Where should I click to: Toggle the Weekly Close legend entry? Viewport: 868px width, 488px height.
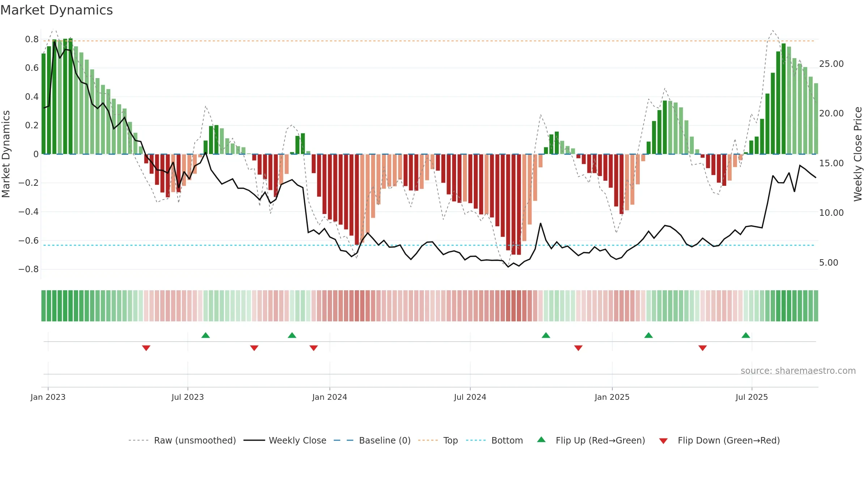pyautogui.click(x=285, y=440)
